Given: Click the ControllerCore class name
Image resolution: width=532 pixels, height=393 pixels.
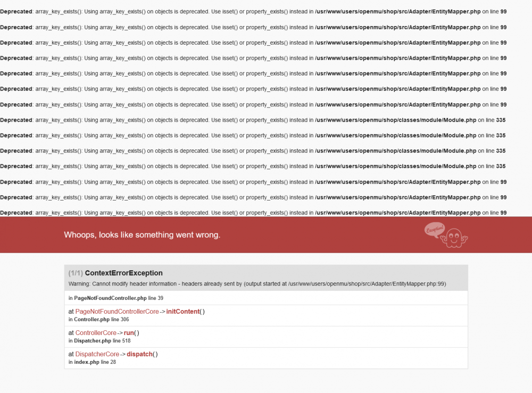Looking at the screenshot, I should pos(96,332).
